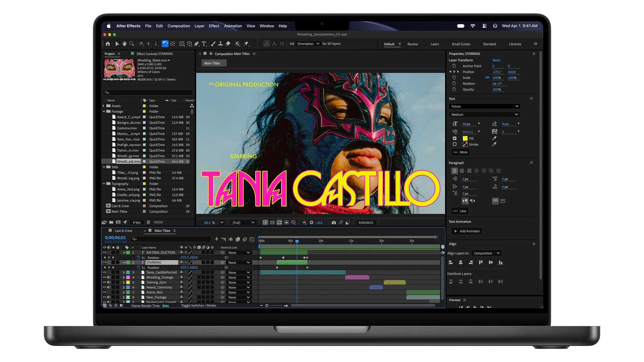644x362 pixels.
Task: Select the Puppet Pin tool
Action: click(246, 44)
